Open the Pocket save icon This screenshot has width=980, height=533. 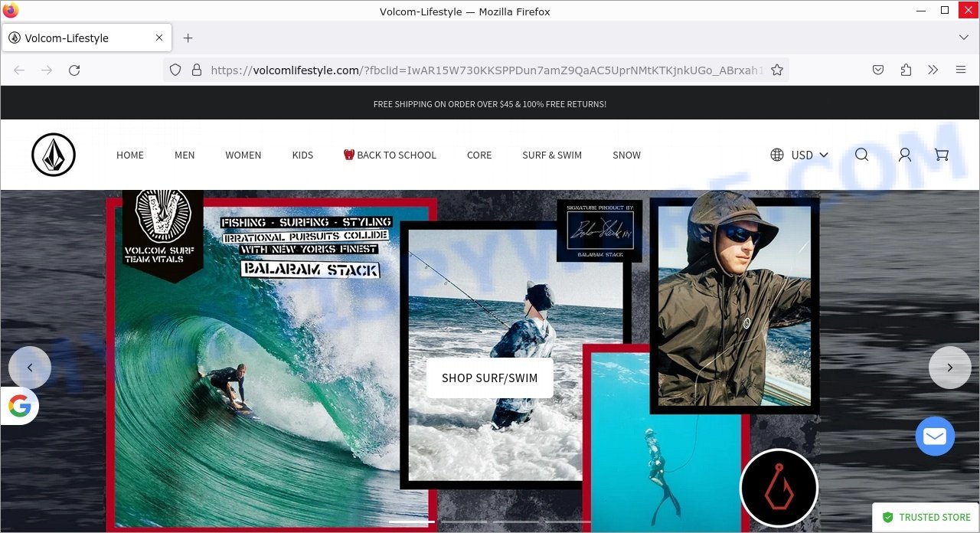(878, 70)
